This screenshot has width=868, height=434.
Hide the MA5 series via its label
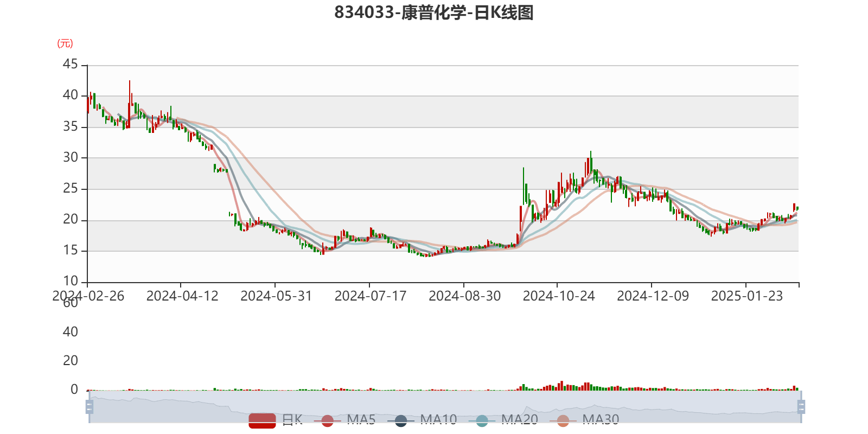(361, 419)
